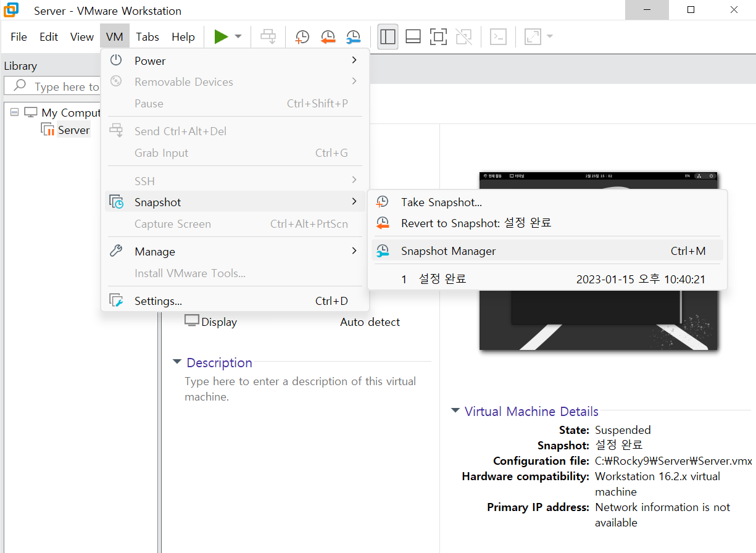Screen dimensions: 756x553
Task: Open the Manage submenu
Action: tap(235, 251)
